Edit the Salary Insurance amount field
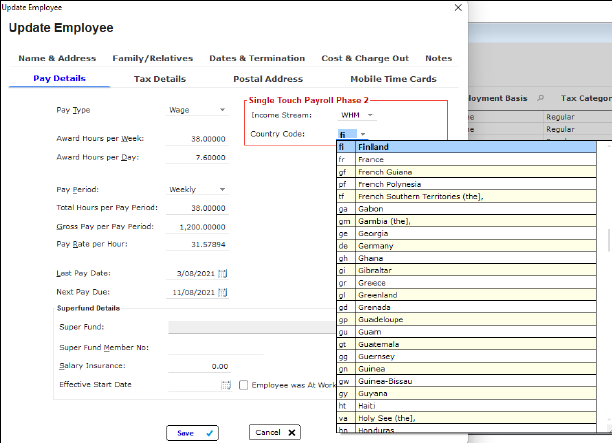This screenshot has height=443, width=612. (x=199, y=366)
